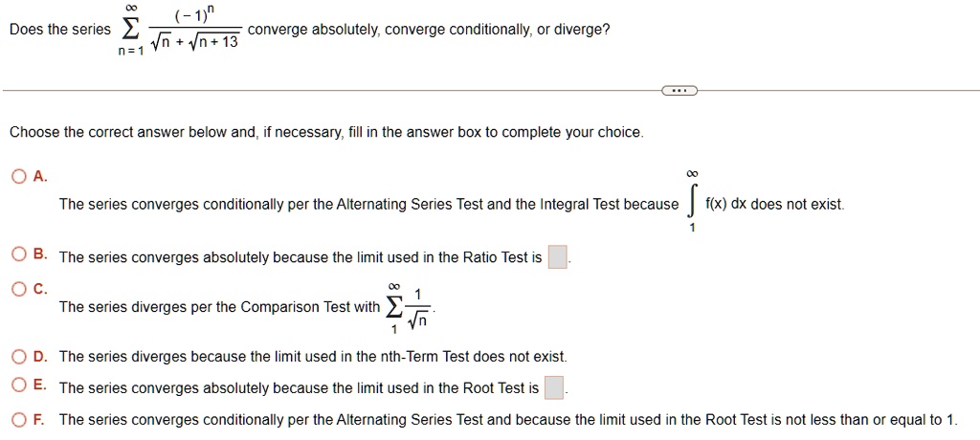Select the radio button for option A
This screenshot has width=980, height=440.
click(x=19, y=177)
